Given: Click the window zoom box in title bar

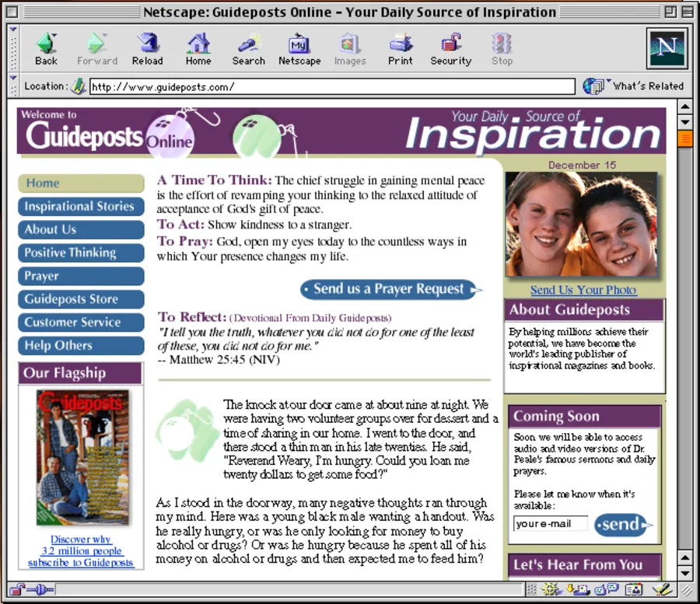Looking at the screenshot, I should click(x=670, y=12).
